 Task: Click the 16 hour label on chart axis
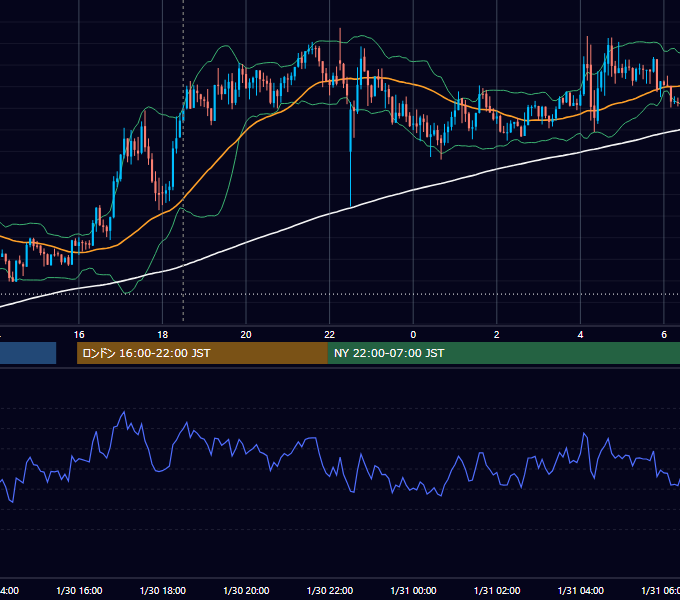[79, 335]
